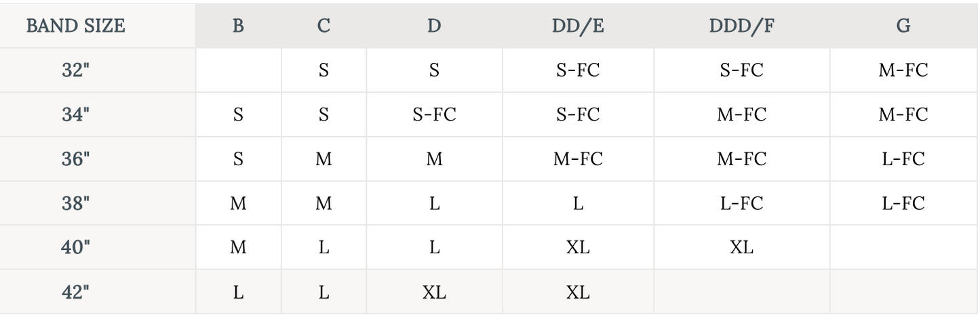Screen dimensions: 980x321
Task: Select the XL cell under D for 42"
Action: coord(434,292)
